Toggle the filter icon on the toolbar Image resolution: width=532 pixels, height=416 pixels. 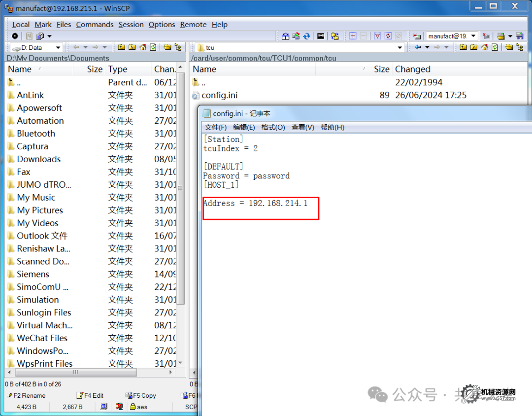coord(378,36)
